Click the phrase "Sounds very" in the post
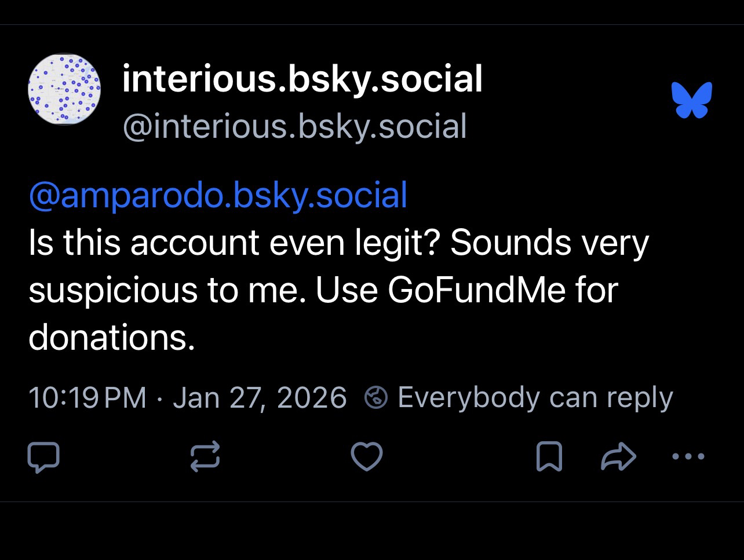The width and height of the screenshot is (744, 560). click(x=549, y=243)
